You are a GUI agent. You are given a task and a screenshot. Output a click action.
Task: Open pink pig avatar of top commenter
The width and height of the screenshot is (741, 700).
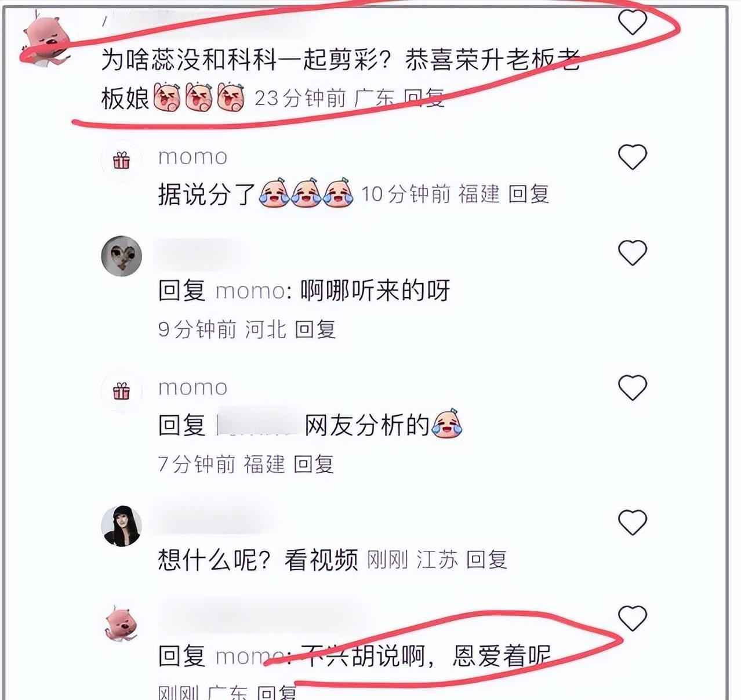(x=48, y=41)
